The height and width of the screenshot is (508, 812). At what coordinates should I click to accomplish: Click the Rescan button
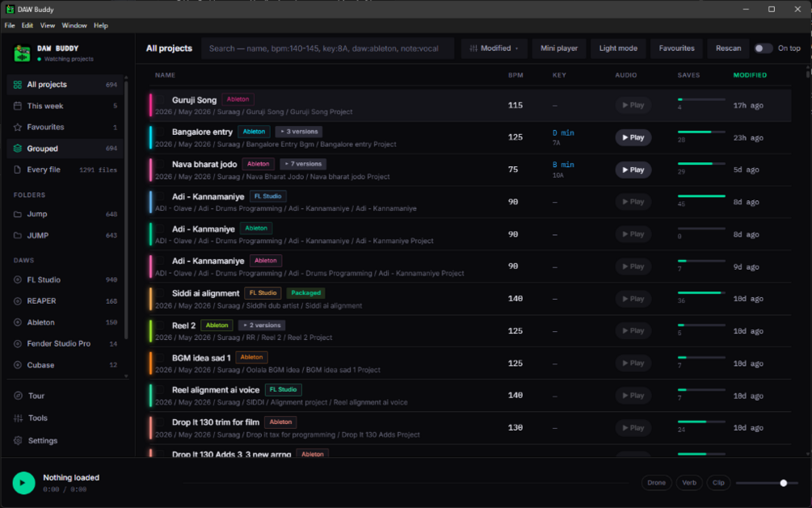click(x=728, y=48)
